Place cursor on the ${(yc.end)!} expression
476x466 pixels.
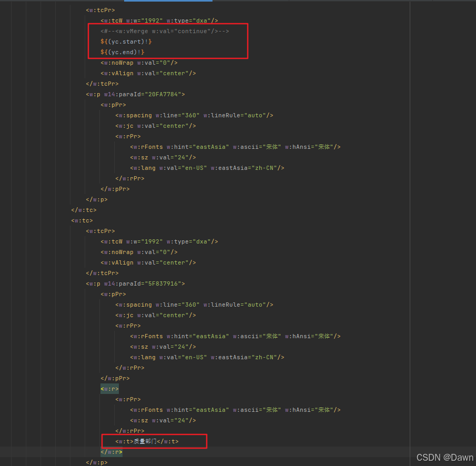(123, 52)
